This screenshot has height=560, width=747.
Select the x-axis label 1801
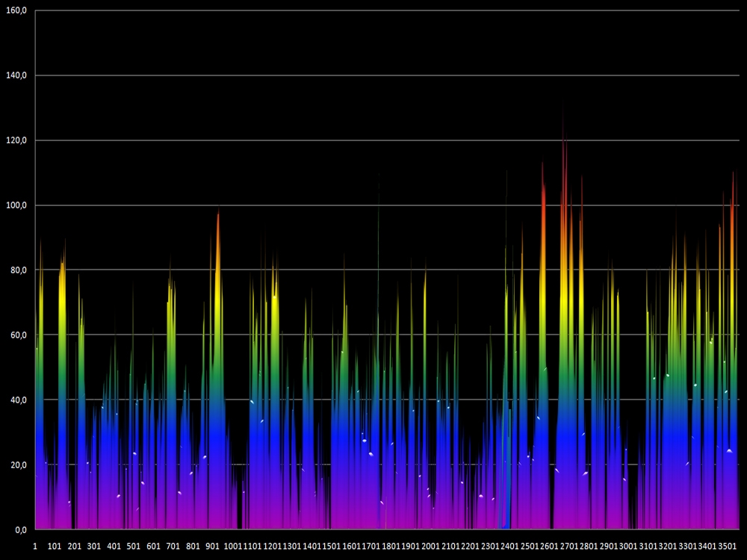click(391, 547)
